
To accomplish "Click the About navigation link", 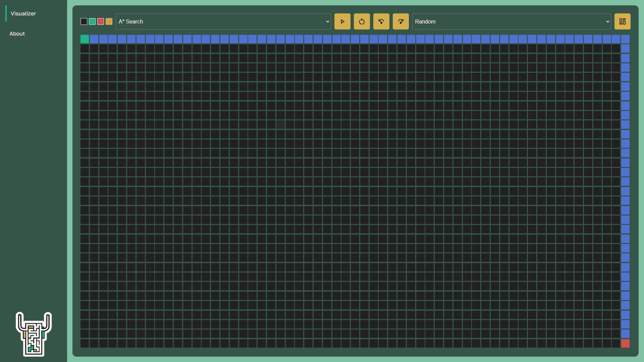I will (x=17, y=33).
